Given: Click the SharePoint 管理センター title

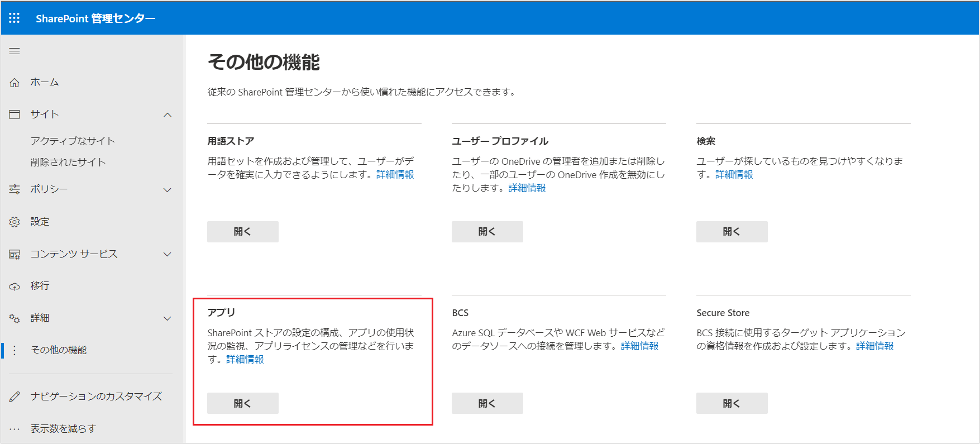Looking at the screenshot, I should pyautogui.click(x=95, y=18).
